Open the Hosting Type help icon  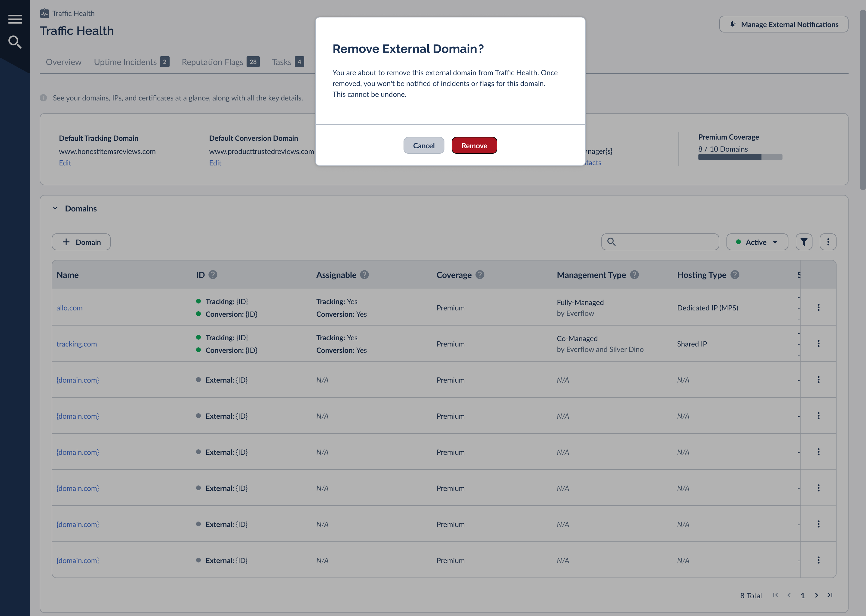735,275
